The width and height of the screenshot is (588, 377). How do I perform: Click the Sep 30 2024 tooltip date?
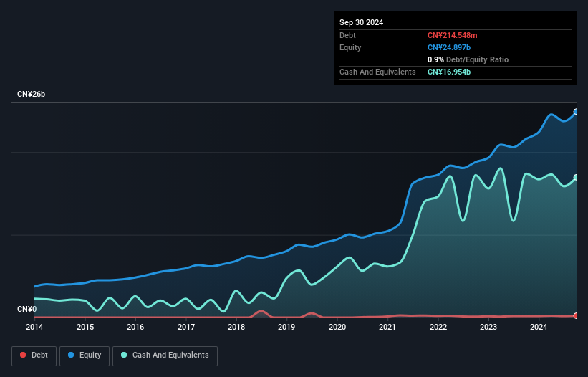pyautogui.click(x=361, y=22)
